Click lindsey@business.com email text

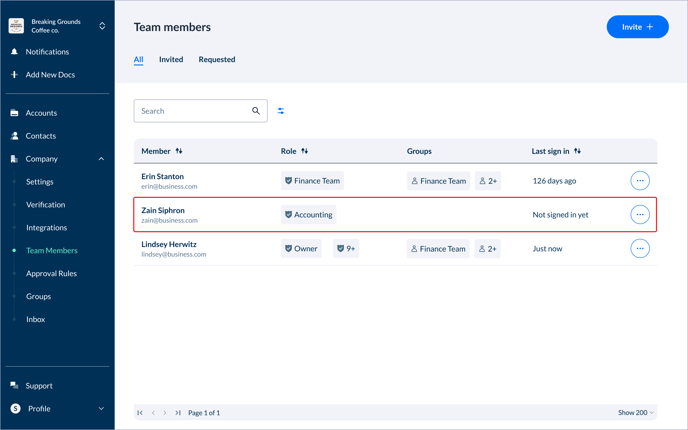(x=174, y=254)
